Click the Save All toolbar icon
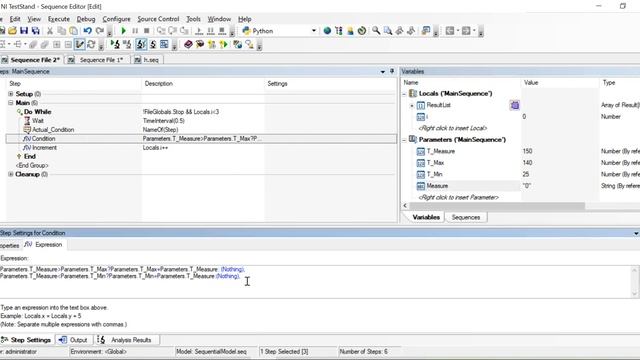 36,31
